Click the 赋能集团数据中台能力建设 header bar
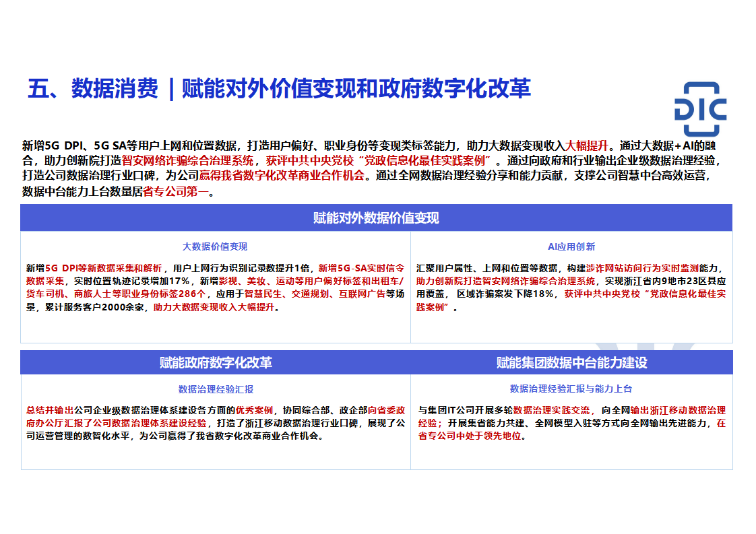Screen dimensions: 756x534 [x=572, y=362]
